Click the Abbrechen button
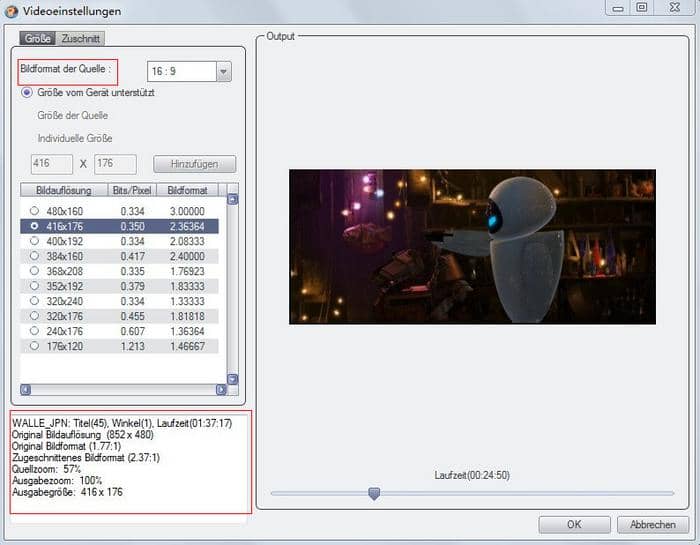700x545 pixels. (x=653, y=524)
